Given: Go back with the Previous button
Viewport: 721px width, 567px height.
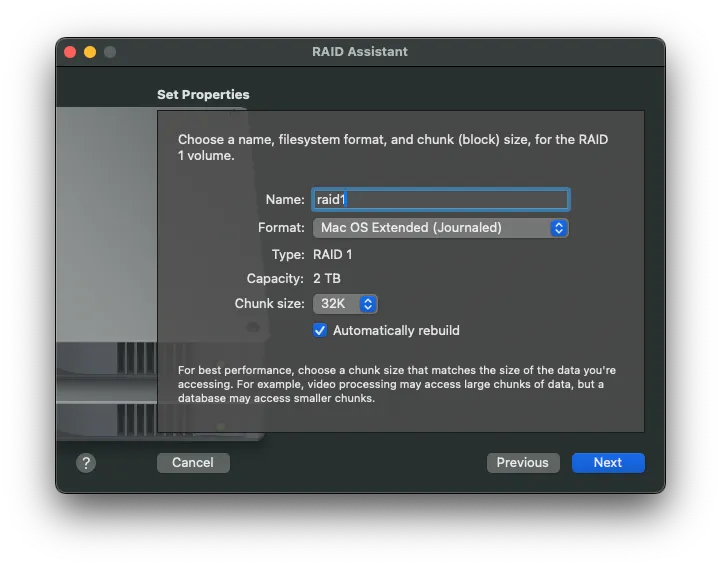Looking at the screenshot, I should pos(523,462).
